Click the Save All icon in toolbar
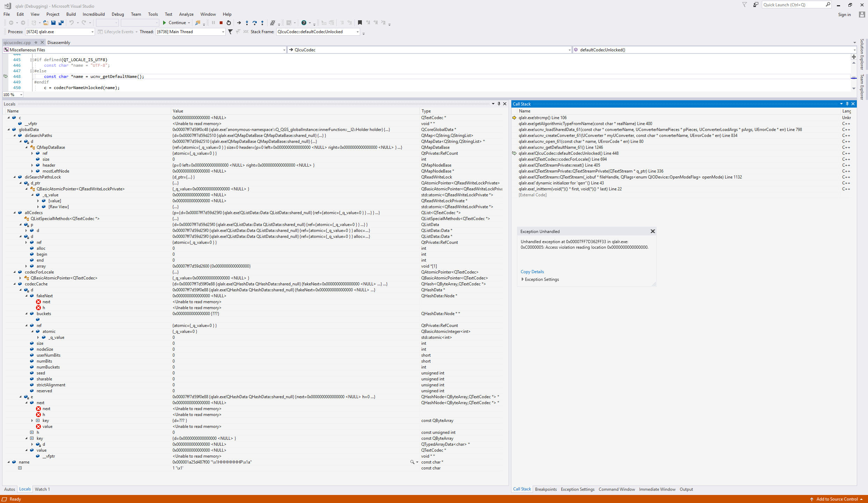868x503 pixels. pyautogui.click(x=61, y=23)
